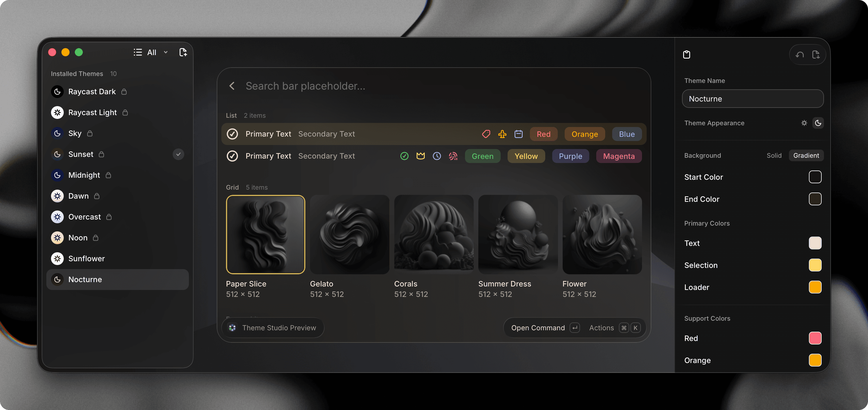This screenshot has height=410, width=868.
Task: Click the checkmark next to the Sunset theme
Action: click(178, 154)
